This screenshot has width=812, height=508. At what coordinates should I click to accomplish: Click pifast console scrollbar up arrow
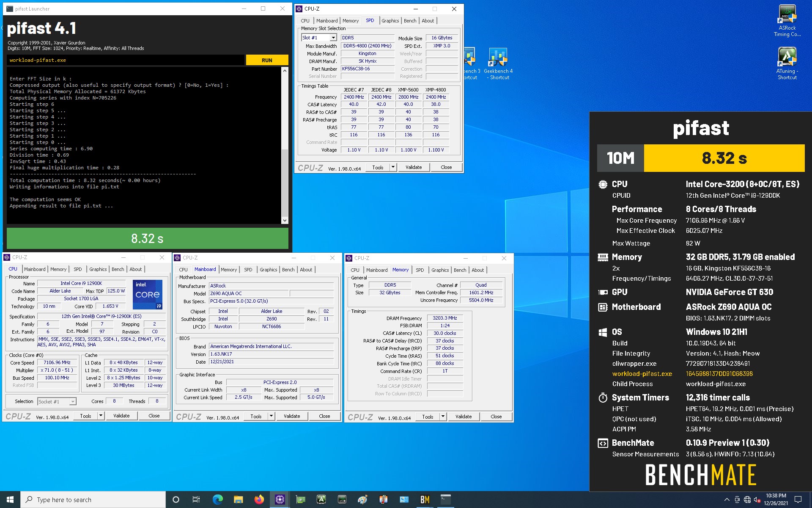tap(285, 71)
